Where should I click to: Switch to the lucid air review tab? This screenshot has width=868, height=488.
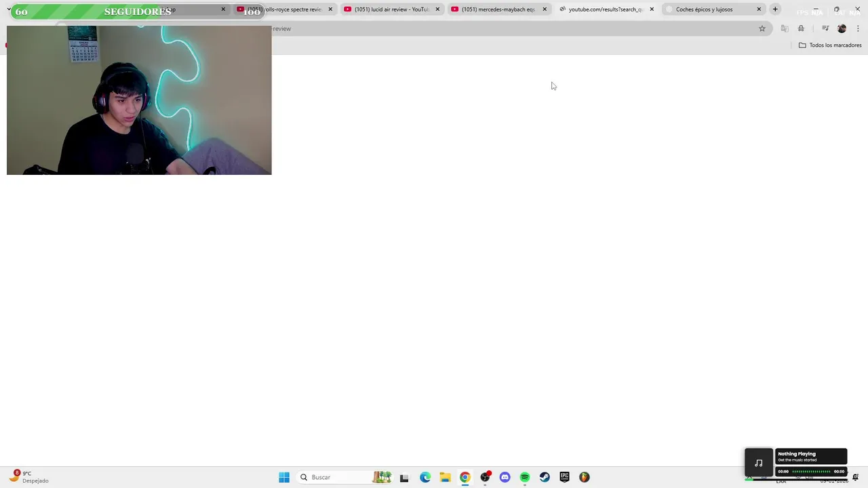click(391, 9)
